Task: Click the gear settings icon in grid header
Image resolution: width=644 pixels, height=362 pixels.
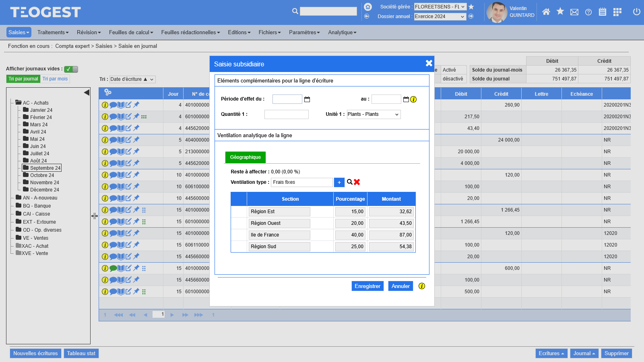Action: pos(107,92)
